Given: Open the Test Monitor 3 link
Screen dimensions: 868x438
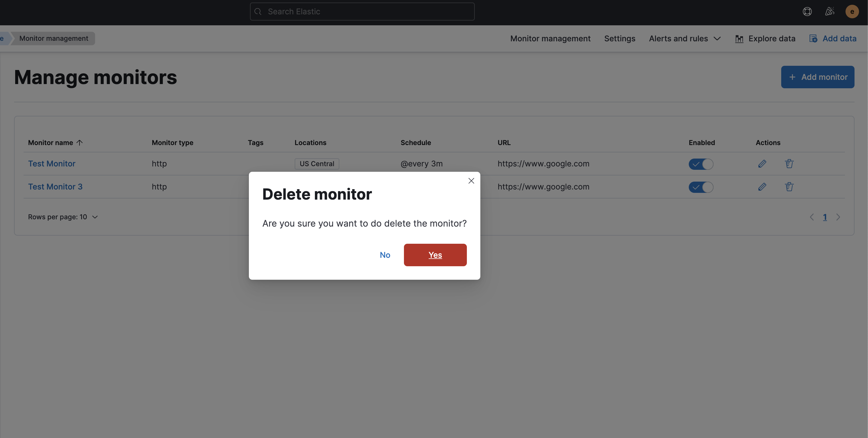Looking at the screenshot, I should tap(55, 187).
